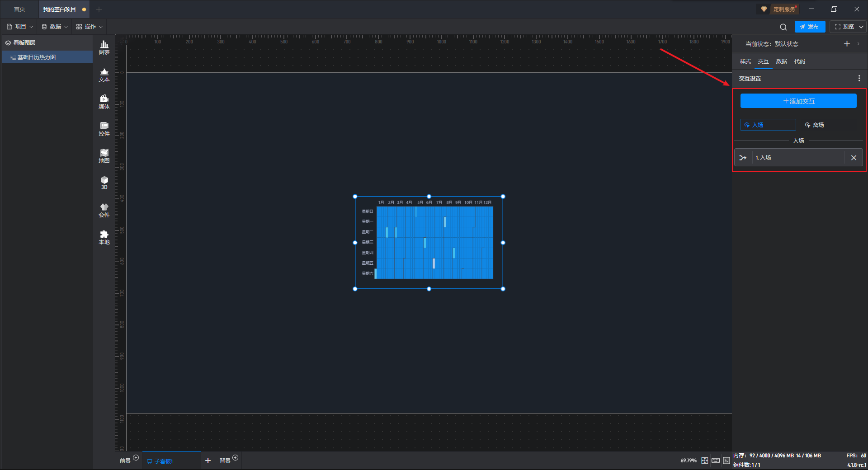Viewport: 868px width, 470px height.
Task: Open the keyboard shortcuts icon
Action: 715,461
